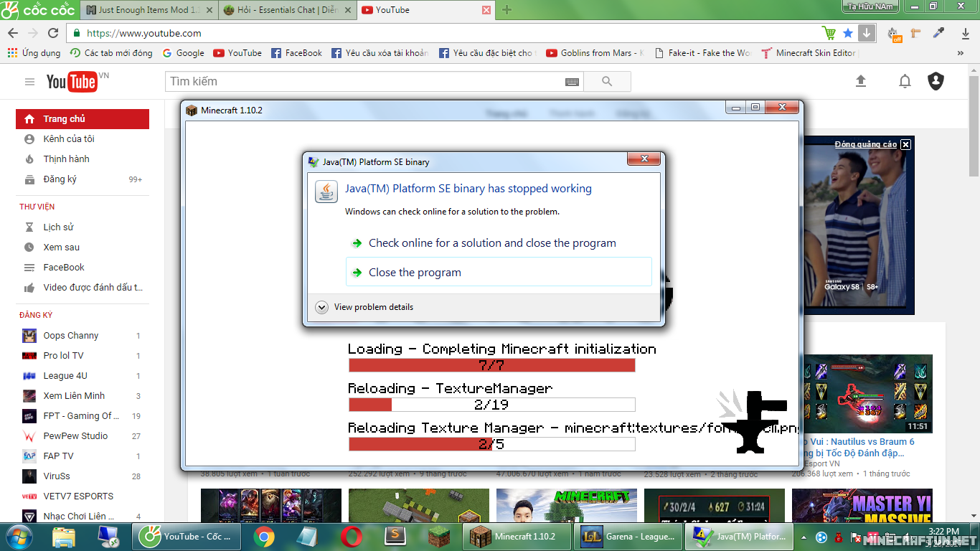
Task: Click Check online for a solution link
Action: pyautogui.click(x=492, y=242)
